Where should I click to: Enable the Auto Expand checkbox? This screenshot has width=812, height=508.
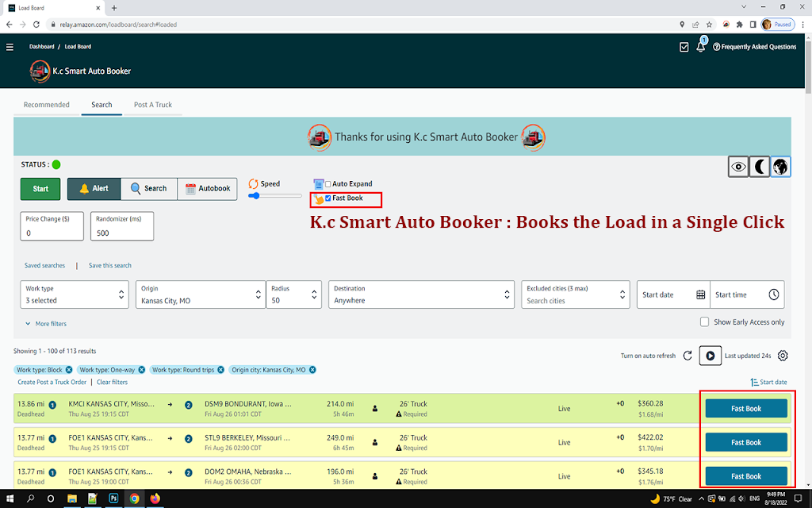pos(328,184)
